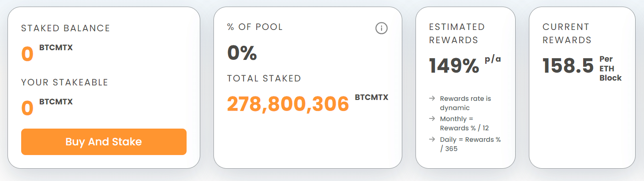Image resolution: width=644 pixels, height=181 pixels.
Task: Click the arrow beside Daily rewards note
Action: [432, 139]
